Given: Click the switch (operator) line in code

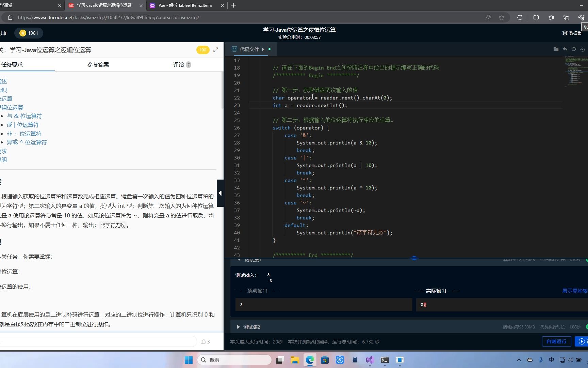Looking at the screenshot, I should tap(301, 128).
